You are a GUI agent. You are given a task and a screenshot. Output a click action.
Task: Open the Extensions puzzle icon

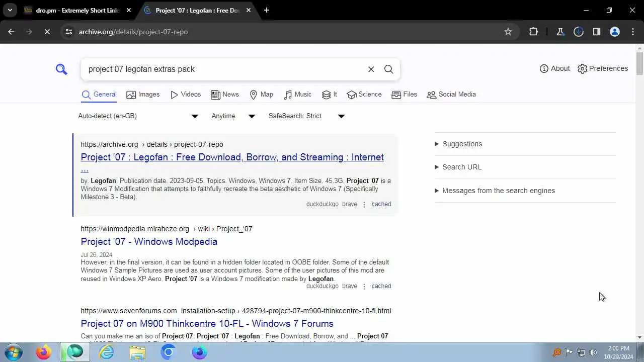[x=533, y=32]
